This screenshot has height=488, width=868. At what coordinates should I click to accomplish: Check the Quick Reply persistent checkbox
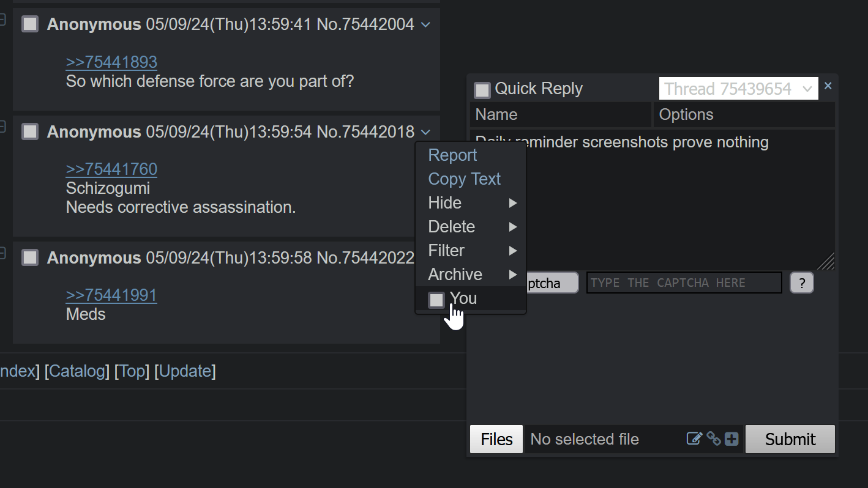[x=482, y=90]
